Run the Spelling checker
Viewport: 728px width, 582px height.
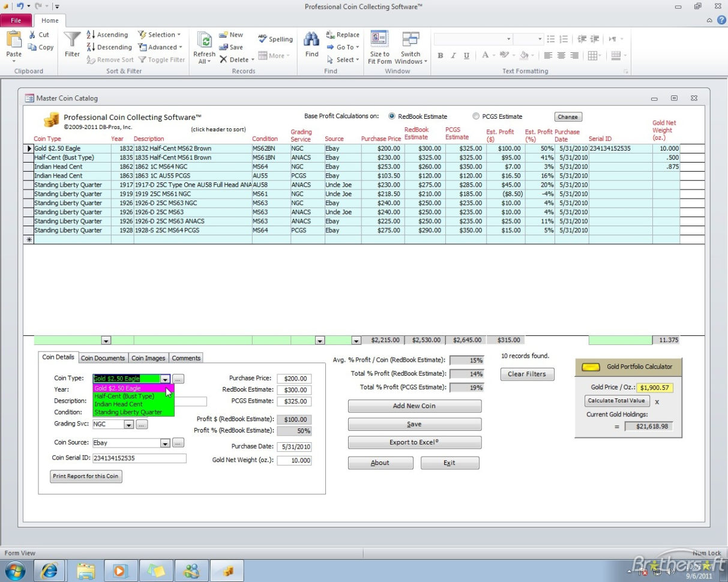tap(263, 38)
